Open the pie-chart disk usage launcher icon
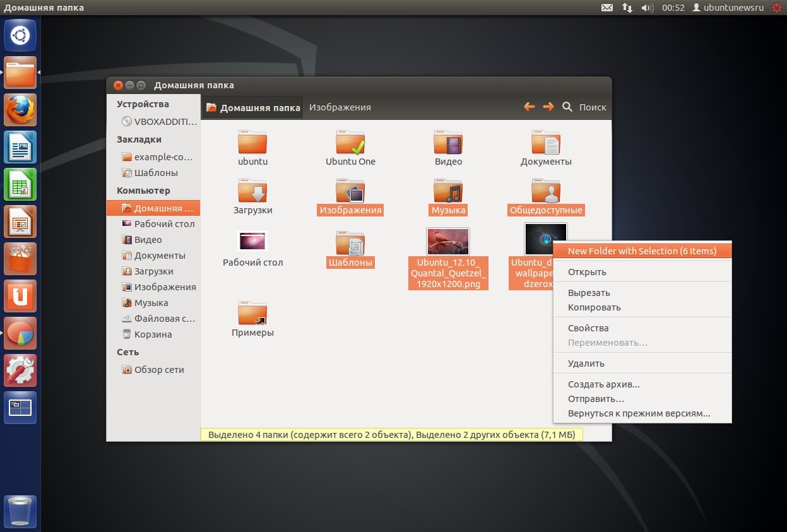 [21, 333]
